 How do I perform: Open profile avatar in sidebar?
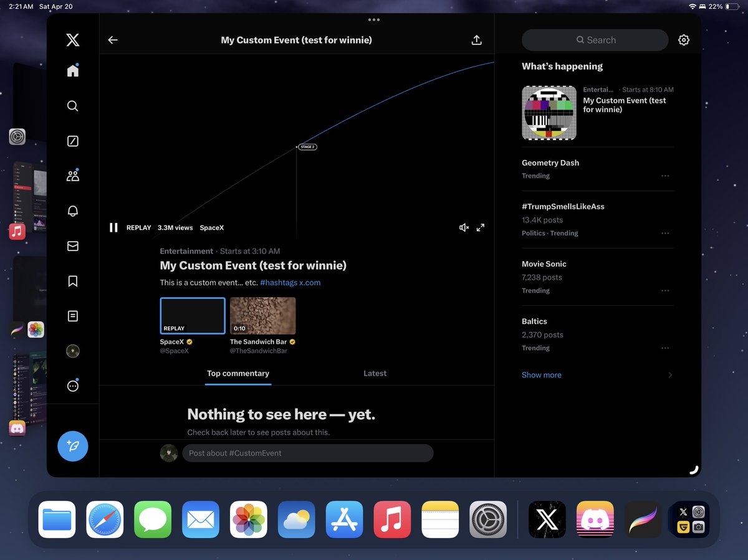pos(73,351)
